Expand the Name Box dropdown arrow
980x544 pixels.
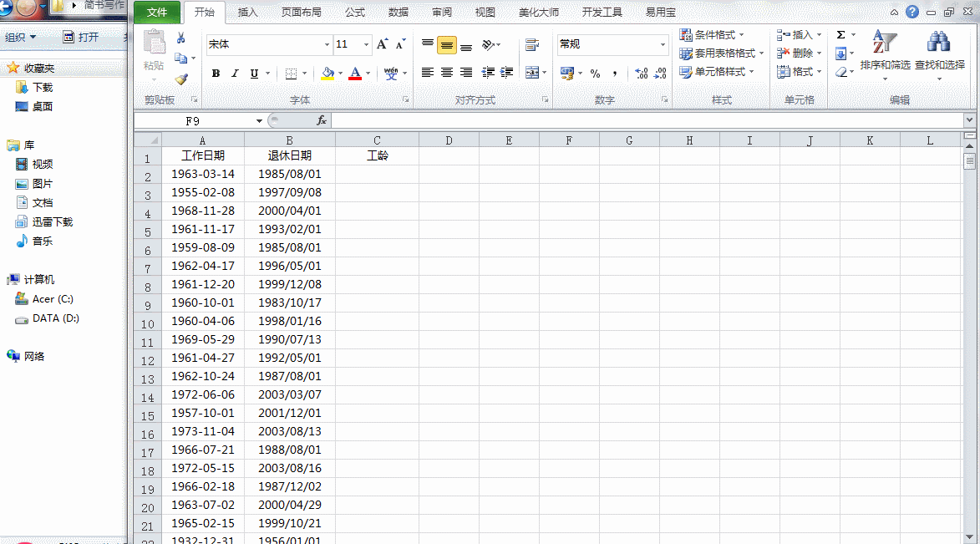click(259, 120)
